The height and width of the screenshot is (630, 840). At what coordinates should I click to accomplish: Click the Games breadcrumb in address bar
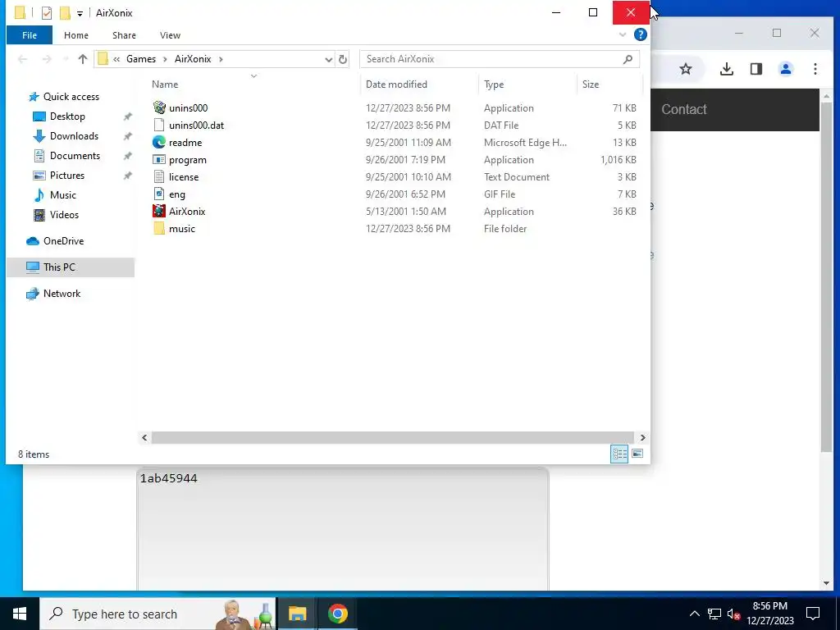click(141, 59)
